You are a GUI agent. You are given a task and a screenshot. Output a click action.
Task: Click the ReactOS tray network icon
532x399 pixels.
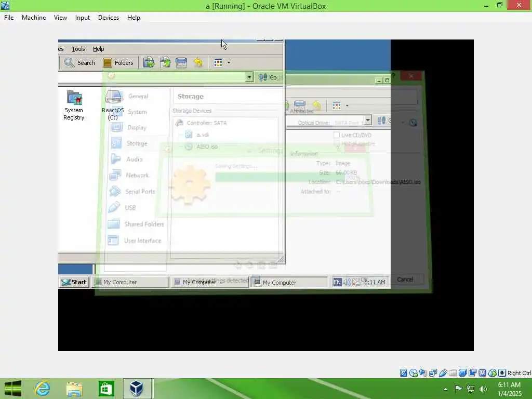[x=356, y=282]
